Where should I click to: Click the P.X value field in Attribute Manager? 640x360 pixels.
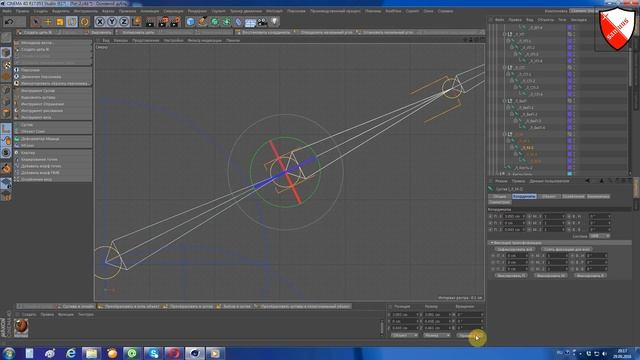point(514,216)
